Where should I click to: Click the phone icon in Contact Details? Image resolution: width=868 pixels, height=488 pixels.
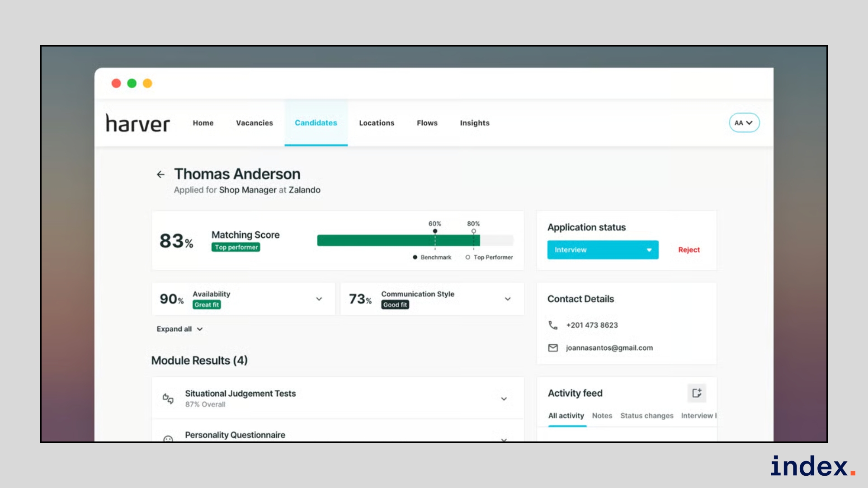553,325
